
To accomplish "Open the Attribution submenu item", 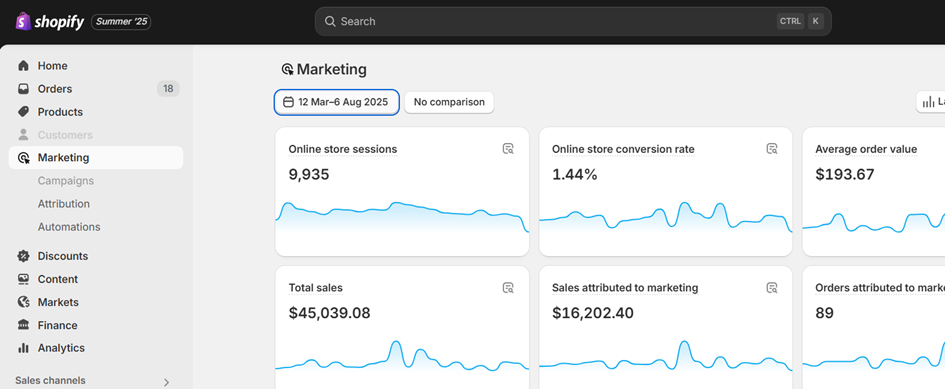I will (64, 204).
